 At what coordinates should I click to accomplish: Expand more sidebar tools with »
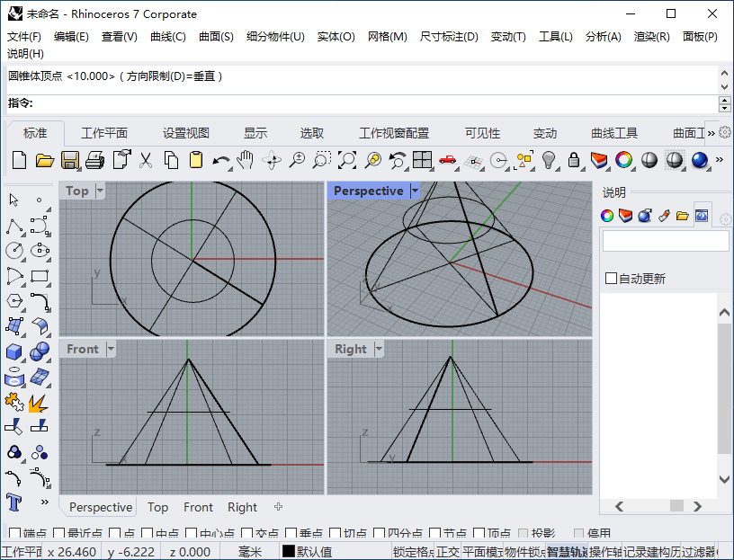point(44,502)
